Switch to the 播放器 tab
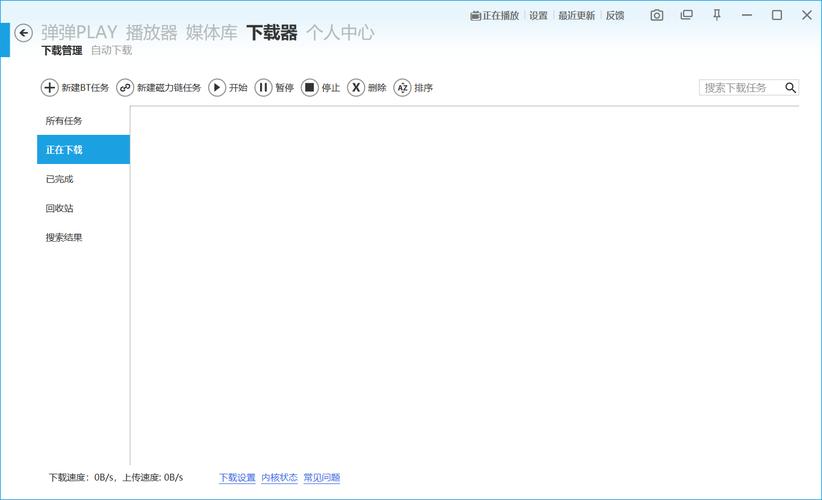This screenshot has height=500, width=822. click(151, 32)
